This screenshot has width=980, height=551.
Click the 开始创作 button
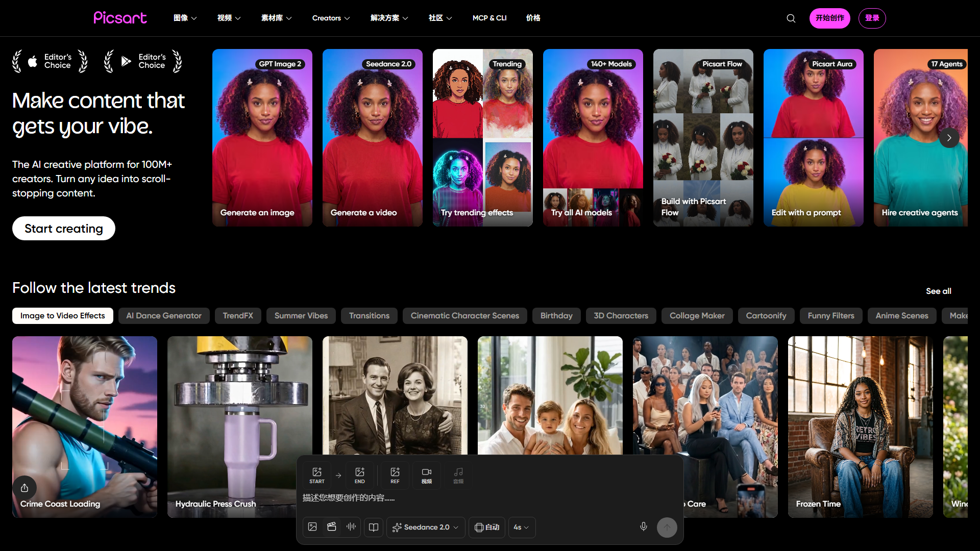tap(830, 18)
